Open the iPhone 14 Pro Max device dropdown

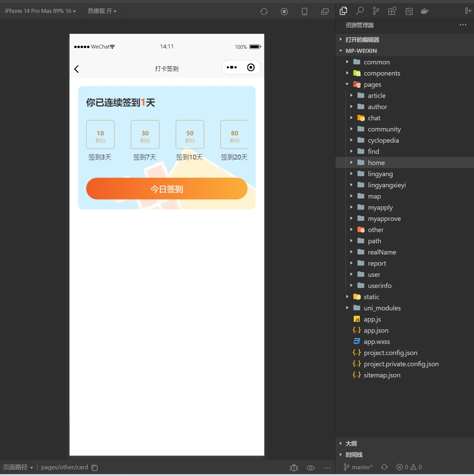pos(40,11)
